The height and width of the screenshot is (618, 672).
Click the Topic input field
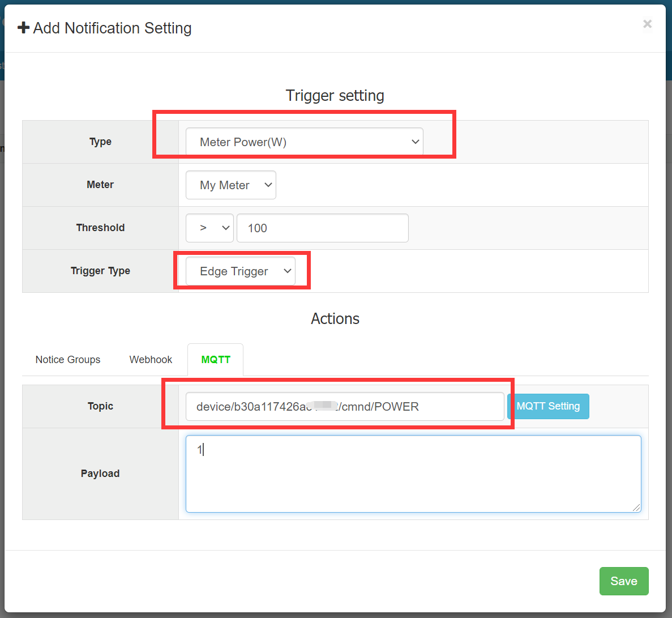344,407
